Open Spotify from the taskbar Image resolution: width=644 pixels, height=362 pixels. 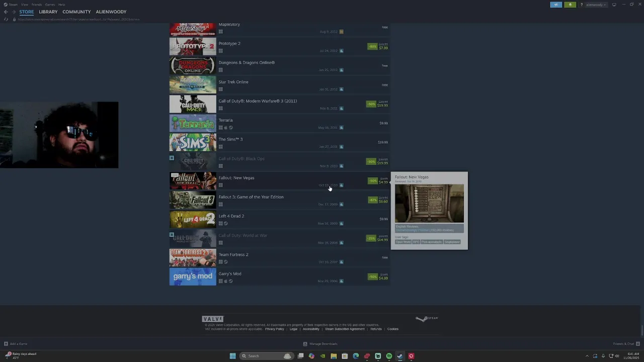(x=389, y=356)
